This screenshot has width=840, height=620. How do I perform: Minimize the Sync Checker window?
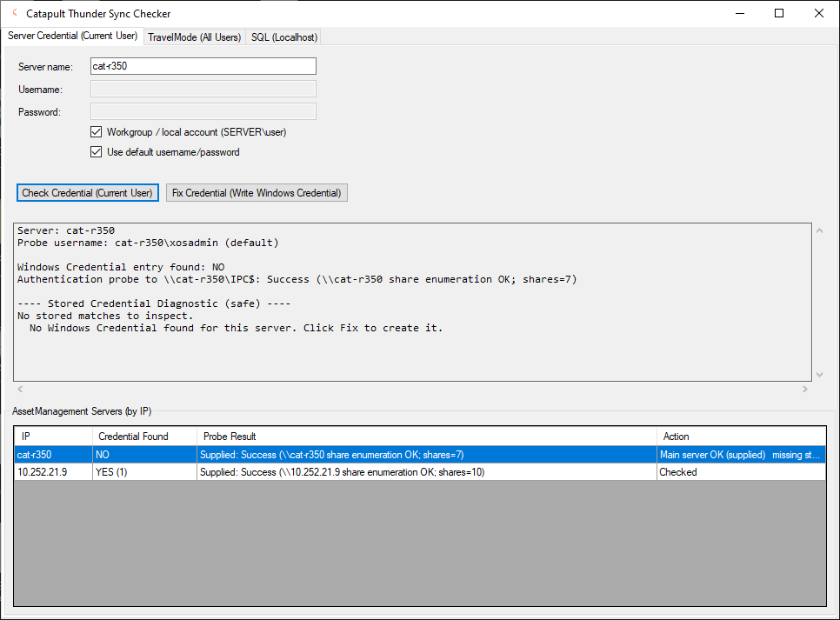740,13
